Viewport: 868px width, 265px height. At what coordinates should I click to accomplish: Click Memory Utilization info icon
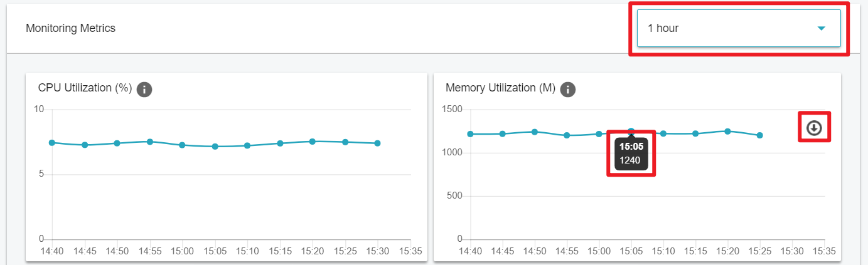567,89
